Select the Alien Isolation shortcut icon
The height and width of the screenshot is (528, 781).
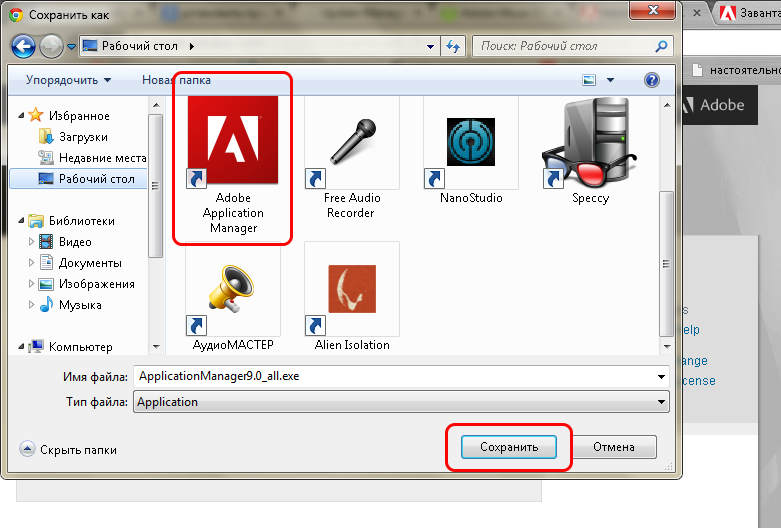click(x=352, y=289)
